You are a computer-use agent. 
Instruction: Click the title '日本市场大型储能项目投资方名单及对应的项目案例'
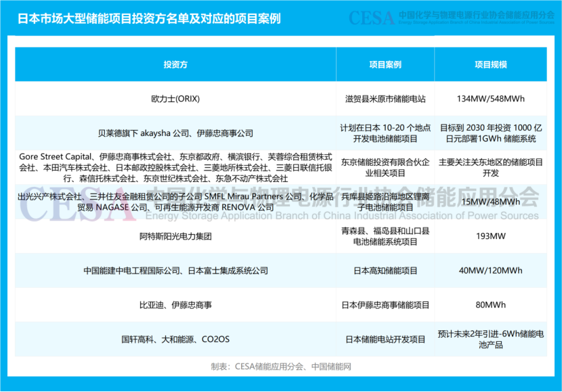pyautogui.click(x=149, y=19)
